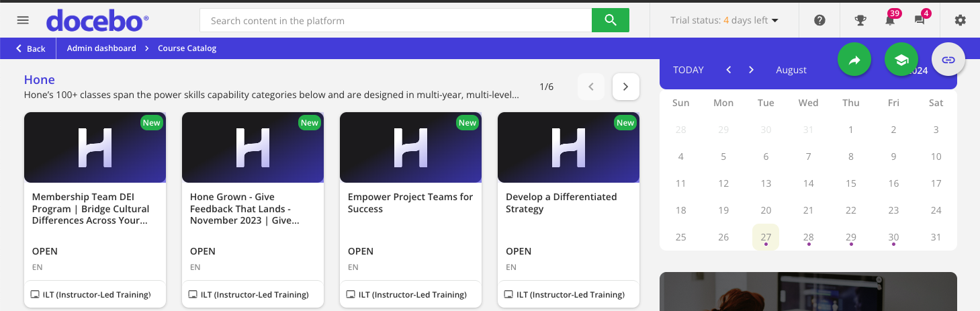Open Empower Project Teams course thumbnail
The height and width of the screenshot is (311, 980).
point(410,147)
